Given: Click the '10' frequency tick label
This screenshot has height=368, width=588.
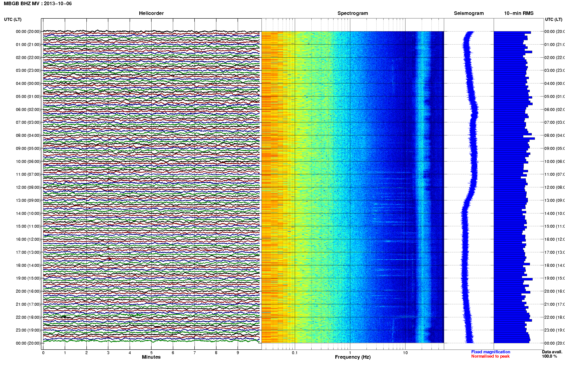Looking at the screenshot, I should click(x=405, y=353).
